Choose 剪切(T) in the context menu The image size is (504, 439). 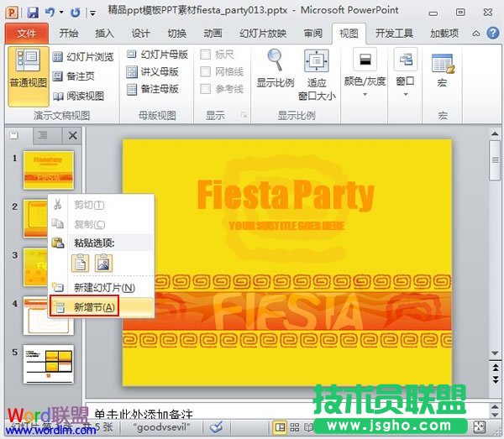[102, 205]
